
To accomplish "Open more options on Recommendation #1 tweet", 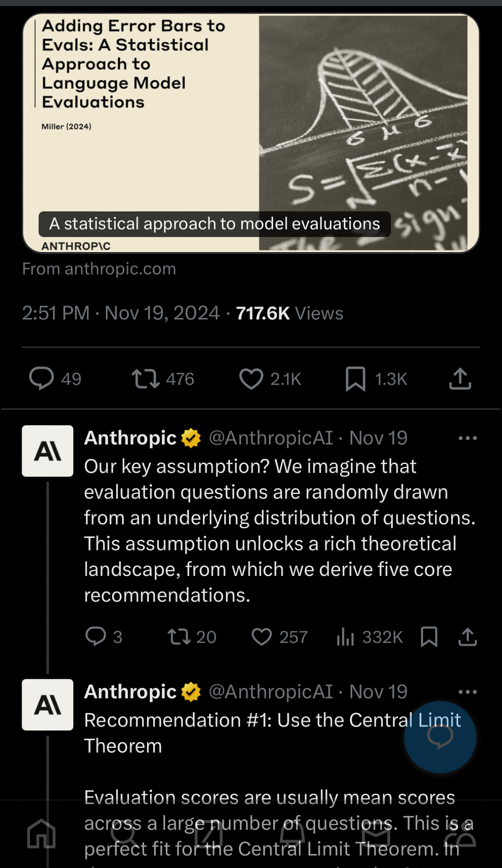I will pos(467,692).
